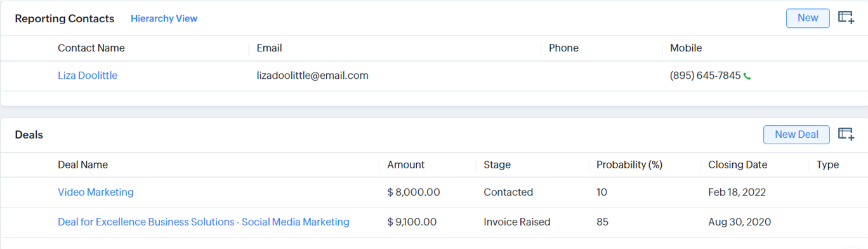This screenshot has height=249, width=868.
Task: Click the Contacted stage cell
Action: tap(508, 192)
